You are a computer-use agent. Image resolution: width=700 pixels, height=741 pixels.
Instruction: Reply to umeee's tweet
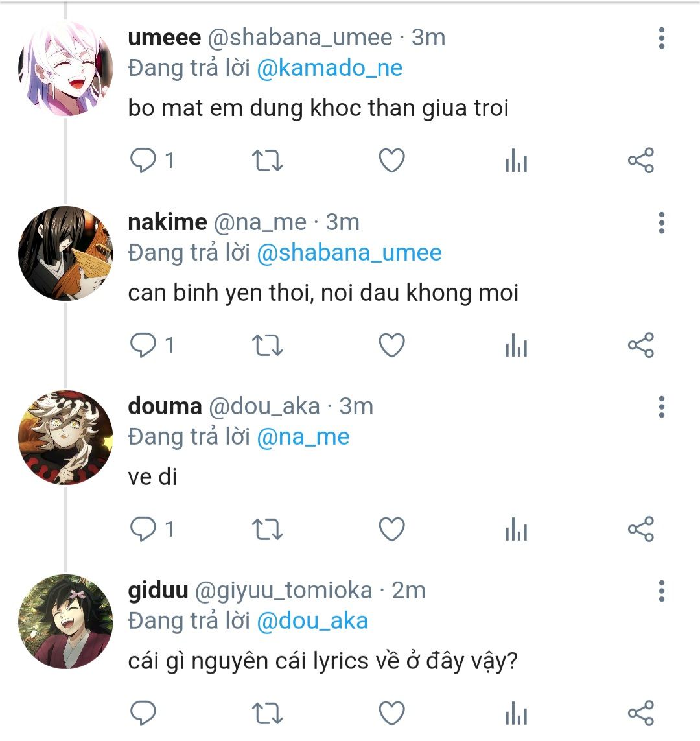tap(143, 160)
